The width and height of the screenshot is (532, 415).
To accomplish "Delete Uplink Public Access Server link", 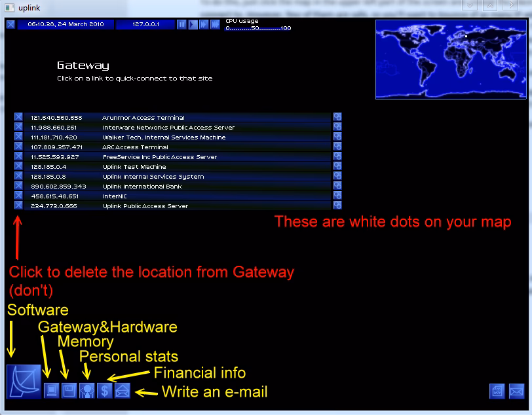I will [18, 206].
